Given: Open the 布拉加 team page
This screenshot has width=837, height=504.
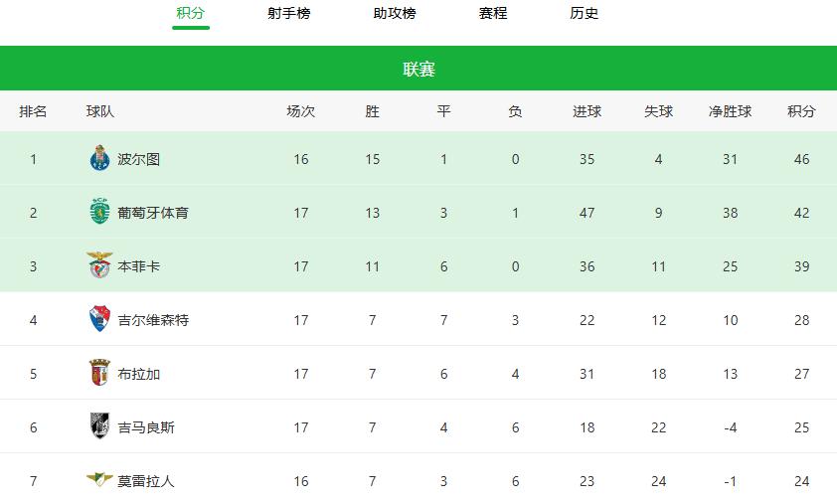Looking at the screenshot, I should click(x=139, y=374).
